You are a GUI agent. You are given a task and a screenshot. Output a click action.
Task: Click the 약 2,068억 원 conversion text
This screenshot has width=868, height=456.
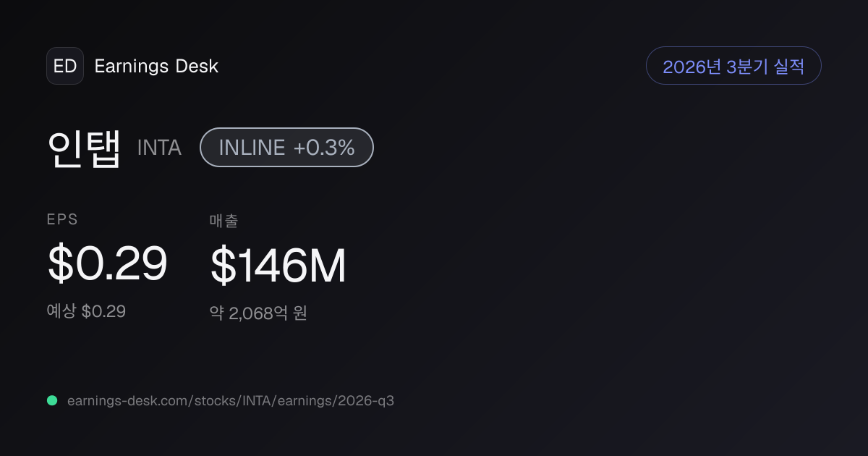(258, 313)
